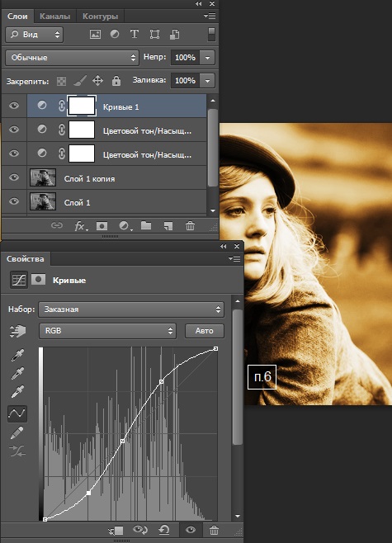Activate the on-image adjustment hand tool
The height and width of the screenshot is (543, 392).
[x=18, y=331]
